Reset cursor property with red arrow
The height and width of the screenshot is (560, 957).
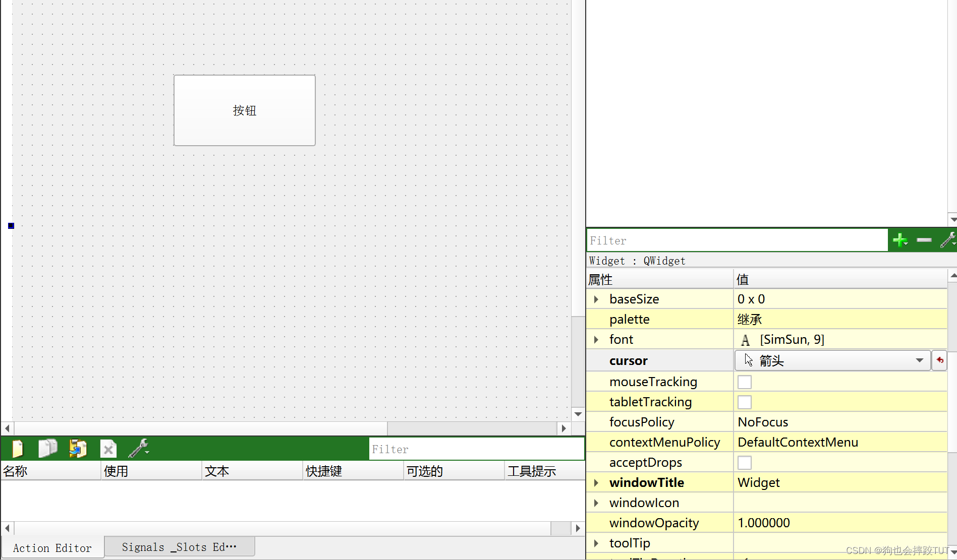(x=939, y=360)
